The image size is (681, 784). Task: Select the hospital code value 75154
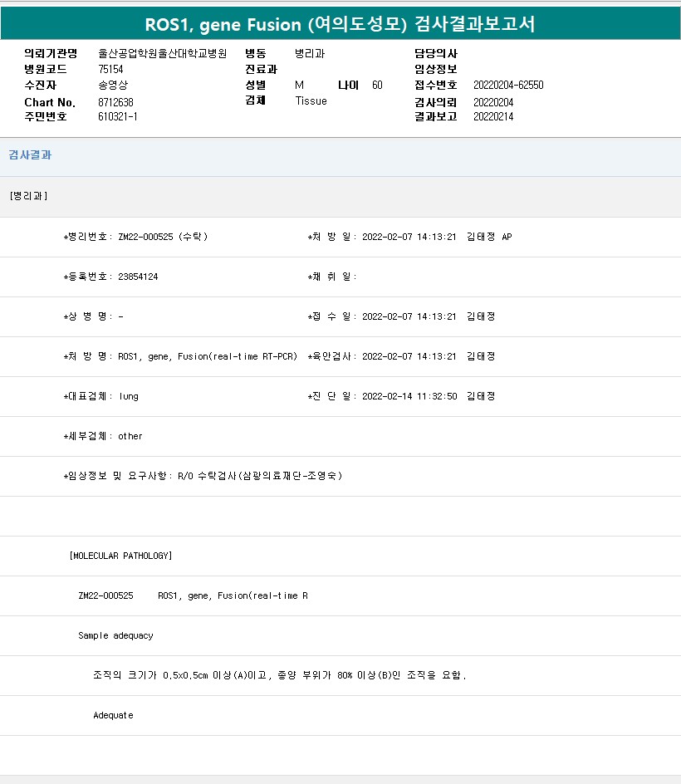click(110, 69)
